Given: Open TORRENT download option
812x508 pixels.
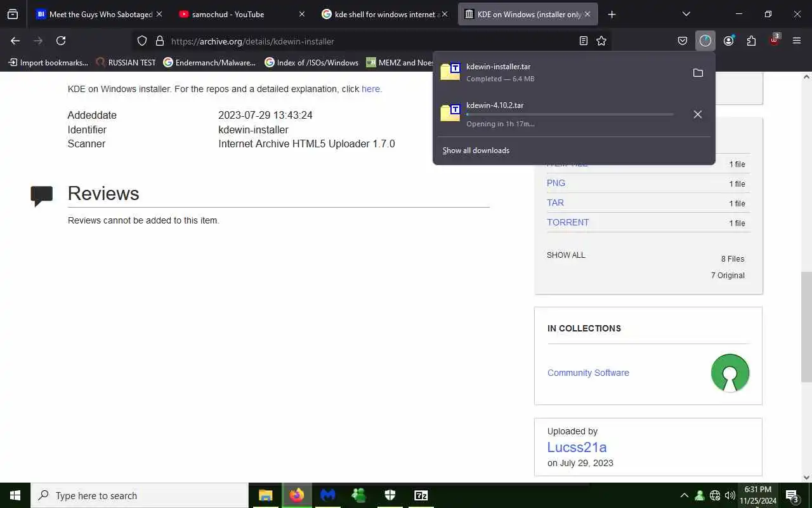Looking at the screenshot, I should pos(568,222).
